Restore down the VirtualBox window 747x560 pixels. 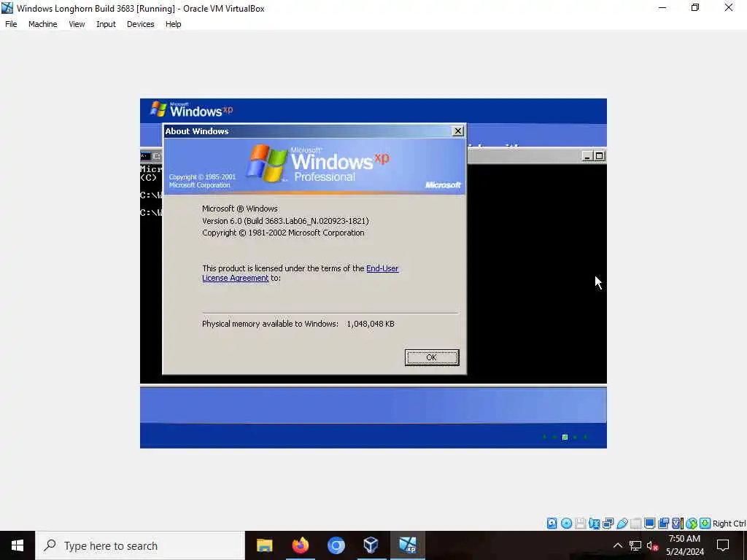(695, 7)
